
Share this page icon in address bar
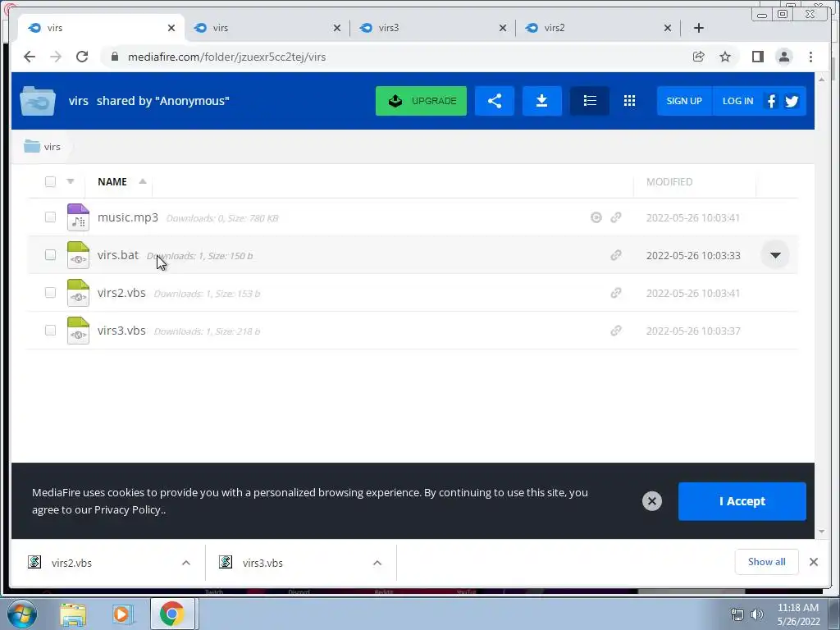[699, 57]
